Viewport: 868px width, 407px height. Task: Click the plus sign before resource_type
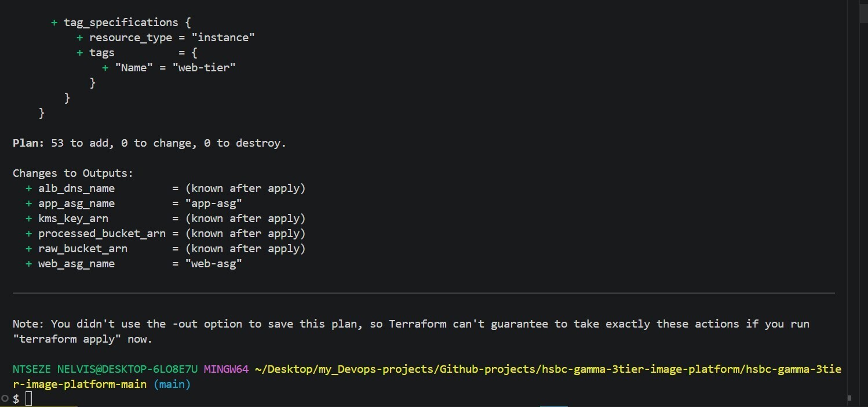coord(79,37)
